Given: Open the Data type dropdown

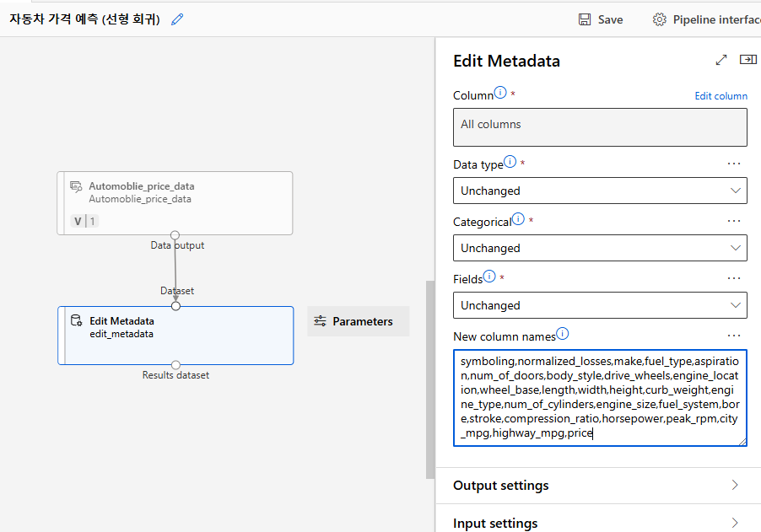Looking at the screenshot, I should point(600,191).
